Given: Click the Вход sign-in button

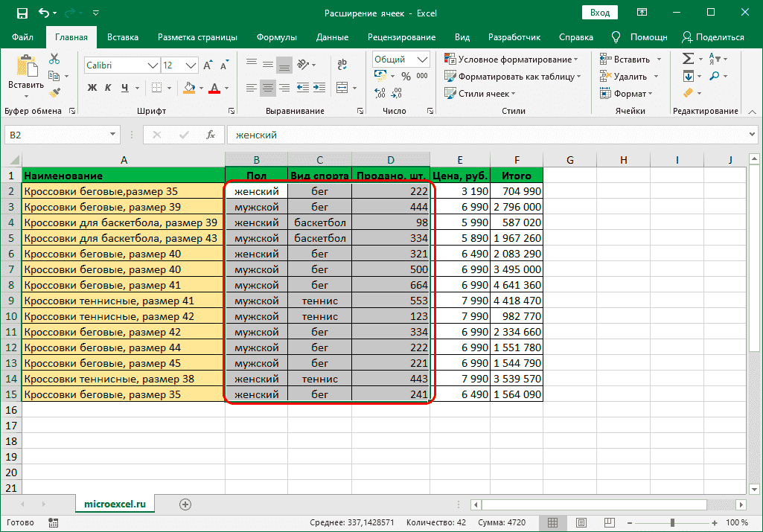Looking at the screenshot, I should (599, 12).
